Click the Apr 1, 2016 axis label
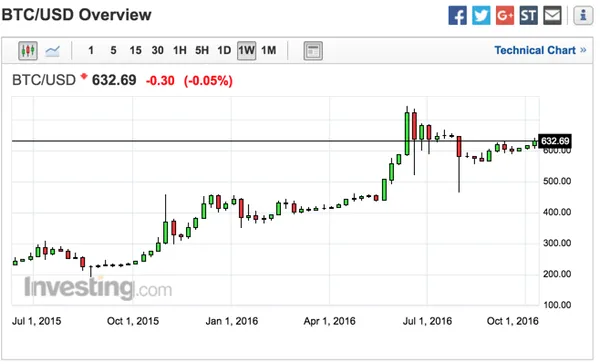The image size is (600, 364). point(329,321)
